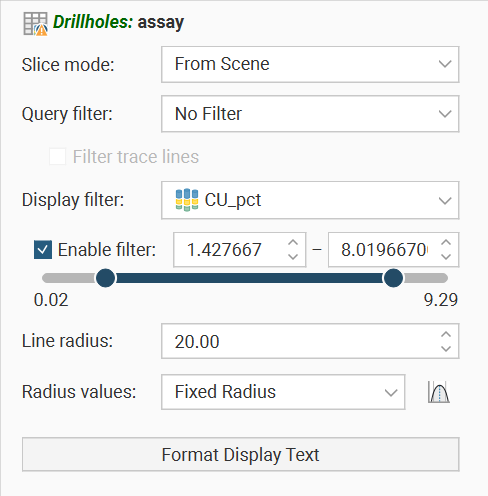Toggle the Filter trace lines checkbox
The height and width of the screenshot is (496, 488).
(57, 156)
